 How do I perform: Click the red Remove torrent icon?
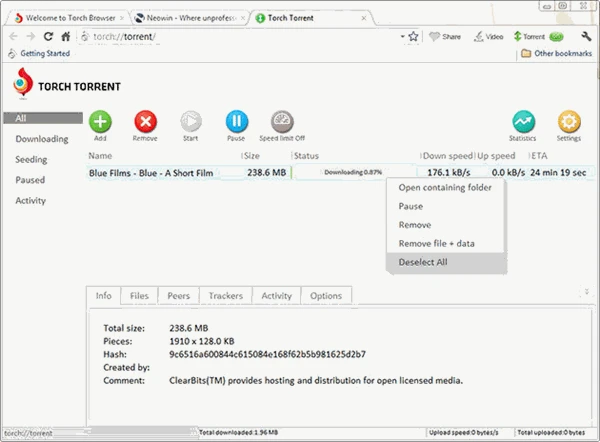[145, 122]
